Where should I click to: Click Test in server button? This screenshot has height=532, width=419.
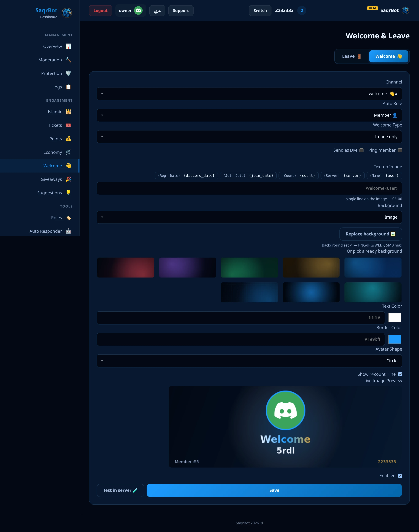pos(120,491)
